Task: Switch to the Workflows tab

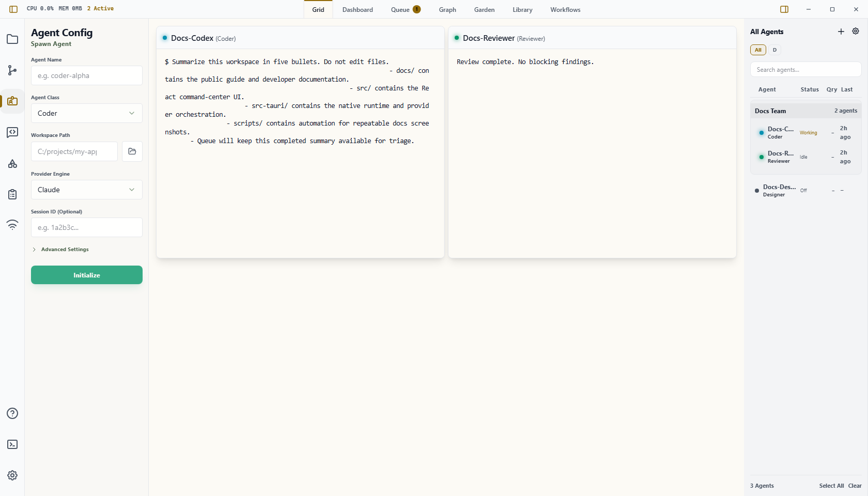Action: click(x=565, y=10)
